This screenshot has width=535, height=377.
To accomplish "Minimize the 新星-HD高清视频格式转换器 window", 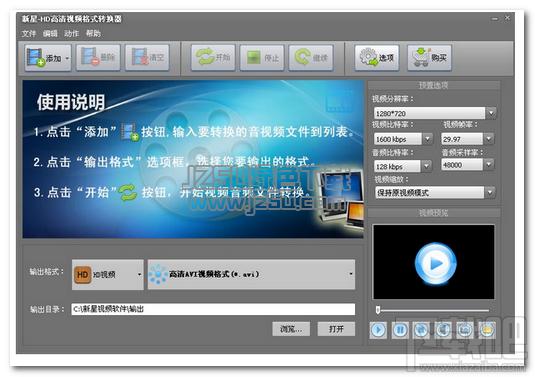I will click(x=495, y=19).
